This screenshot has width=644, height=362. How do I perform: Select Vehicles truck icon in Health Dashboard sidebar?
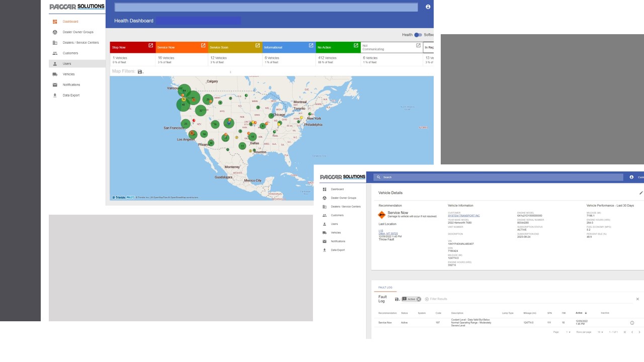point(55,74)
